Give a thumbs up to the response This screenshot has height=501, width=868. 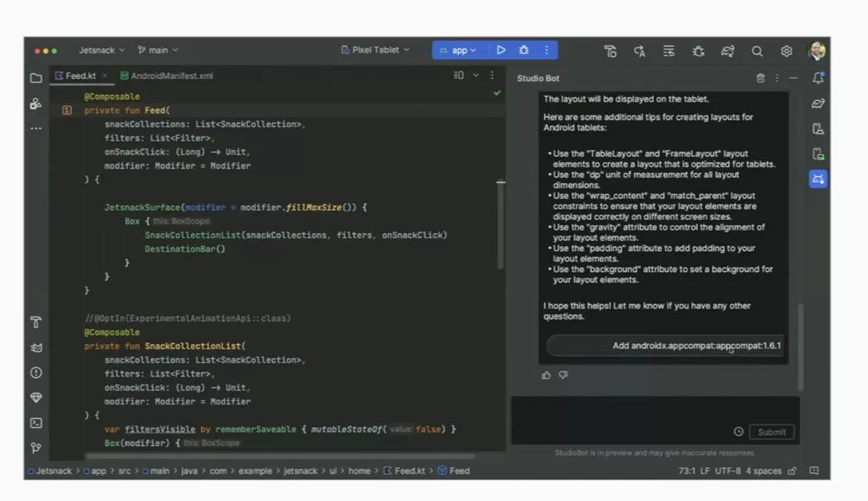click(x=546, y=374)
